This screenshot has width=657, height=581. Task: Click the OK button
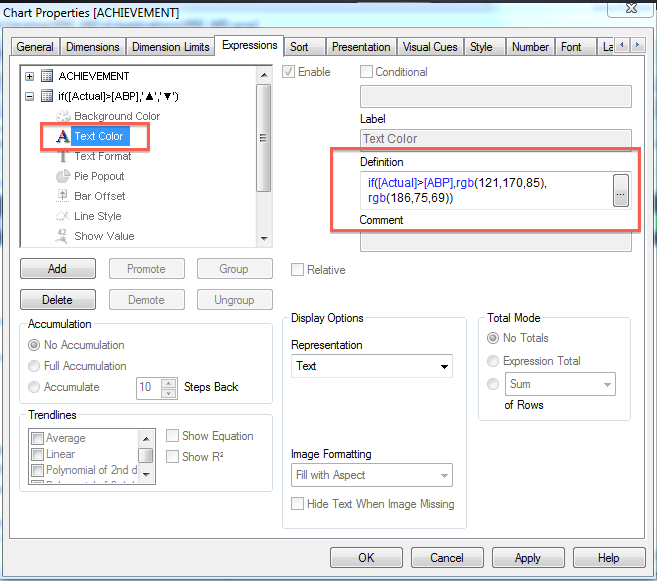(366, 558)
